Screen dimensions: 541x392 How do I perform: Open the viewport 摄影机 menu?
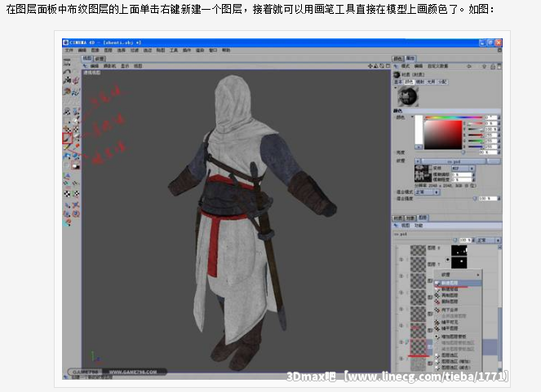pos(109,66)
